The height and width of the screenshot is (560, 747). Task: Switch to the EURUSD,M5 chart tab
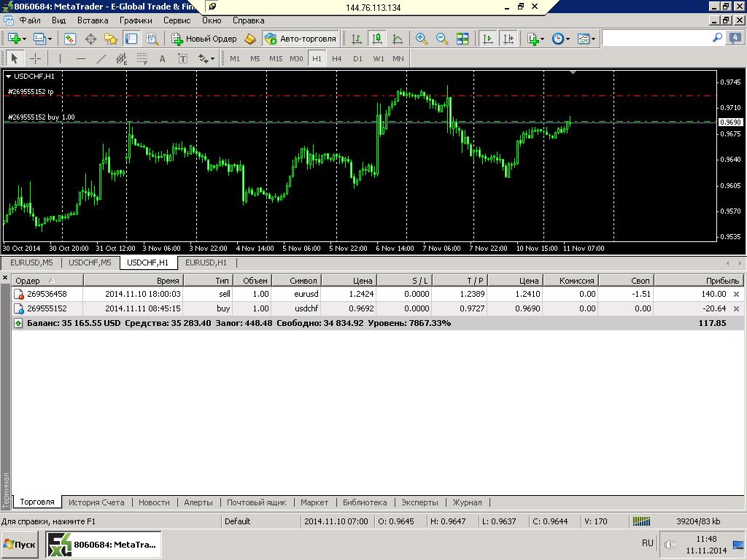pos(31,262)
